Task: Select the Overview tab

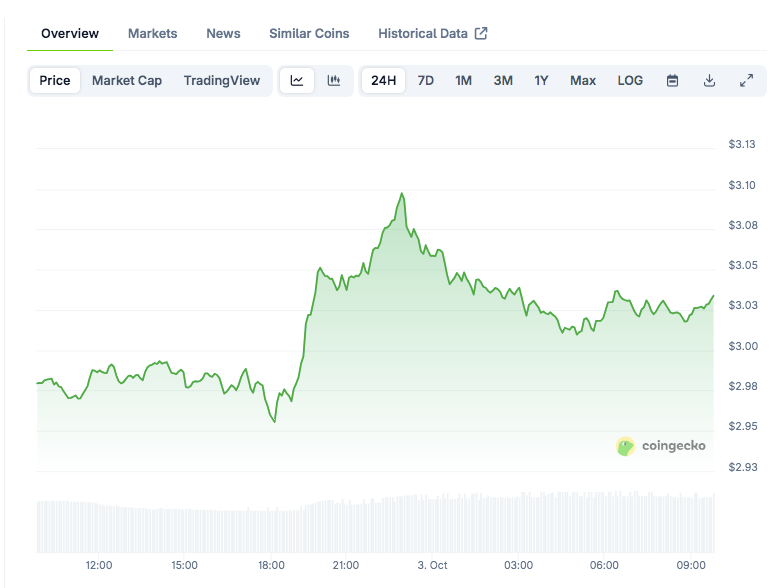Action: [70, 33]
